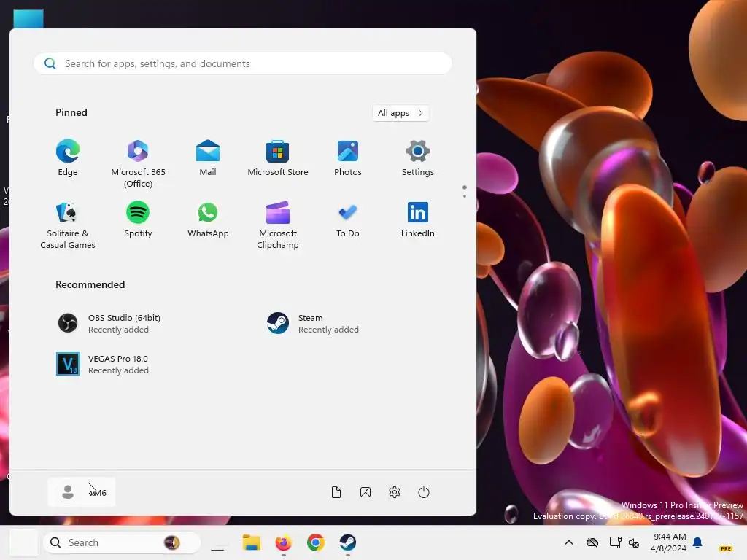
Task: Open the Power options menu
Action: coord(424,492)
